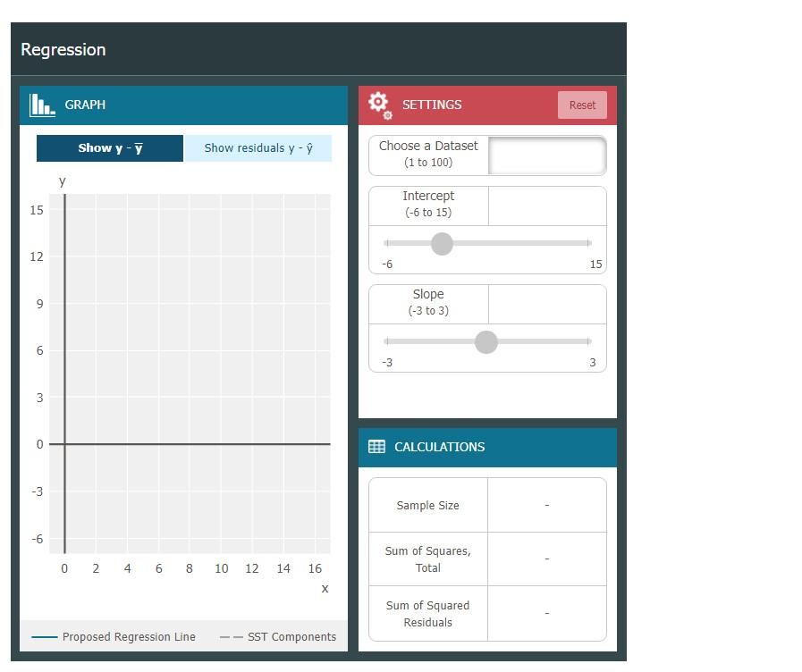Screen dimensions: 802x672
Task: Select the Show y - ȳ tab
Action: (x=109, y=147)
